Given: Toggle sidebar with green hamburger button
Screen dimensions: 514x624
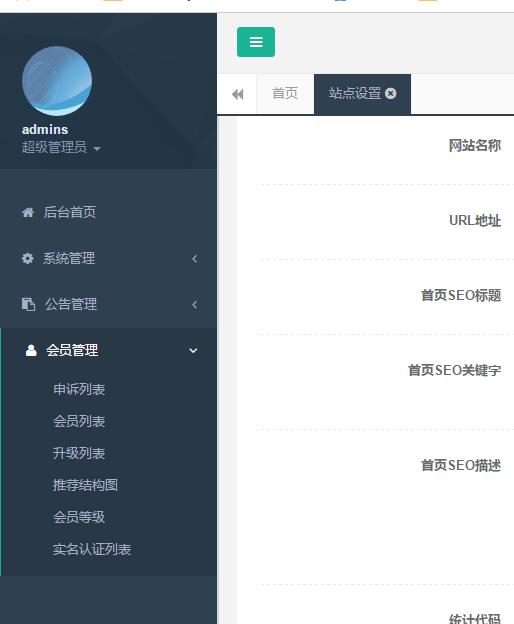Looking at the screenshot, I should (256, 42).
